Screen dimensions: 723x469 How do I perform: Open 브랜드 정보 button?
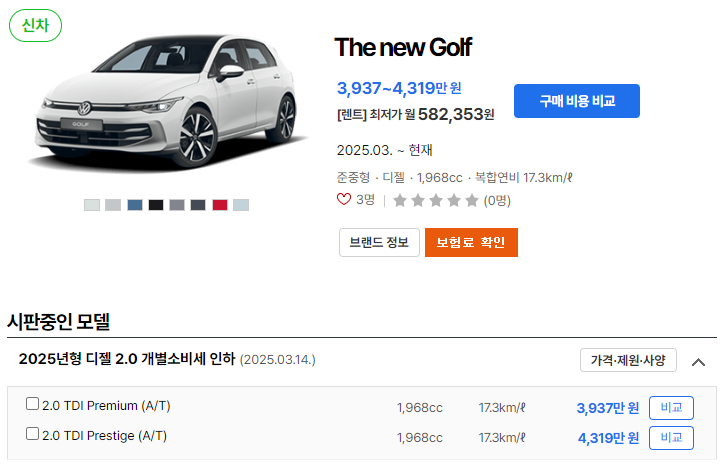(379, 242)
